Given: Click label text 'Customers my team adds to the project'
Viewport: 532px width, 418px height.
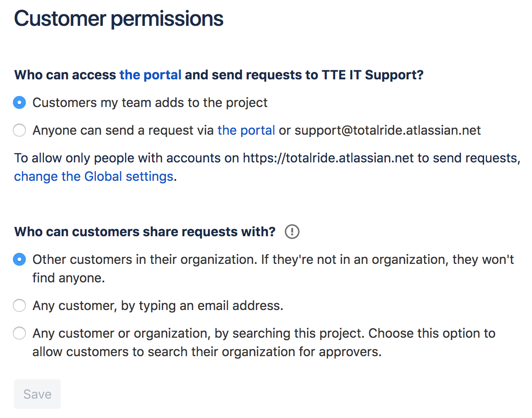Looking at the screenshot, I should tap(150, 102).
